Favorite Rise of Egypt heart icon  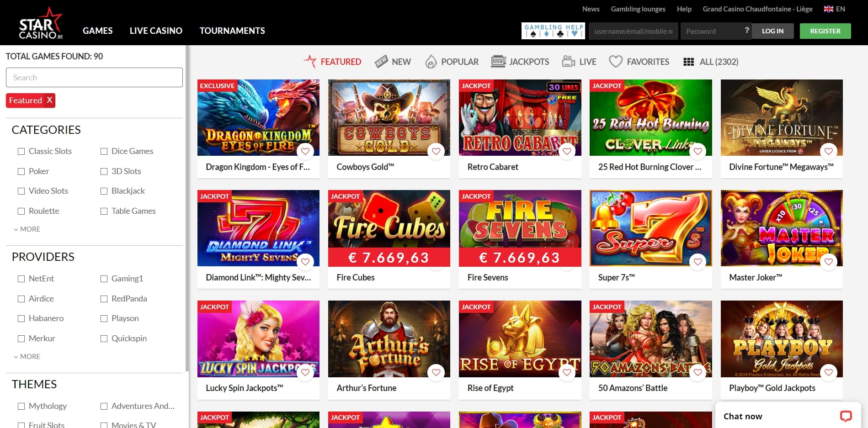[567, 372]
